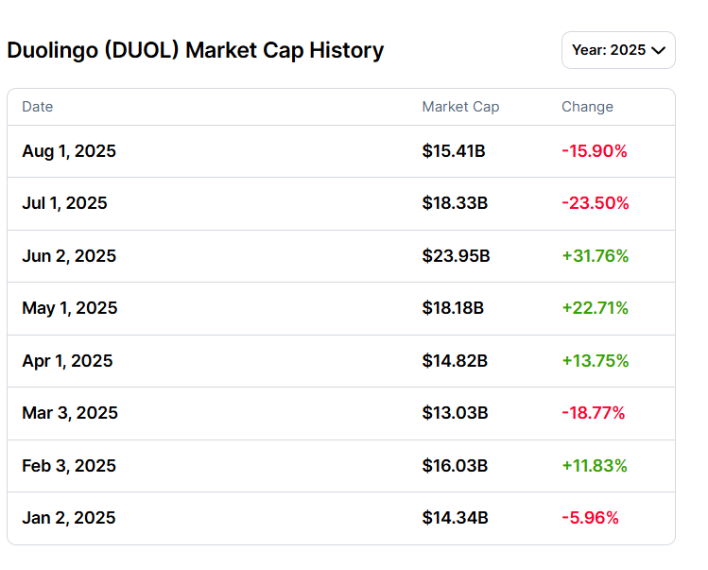Select the Jul 1, 2025 date cell
The image size is (708, 570).
point(64,204)
